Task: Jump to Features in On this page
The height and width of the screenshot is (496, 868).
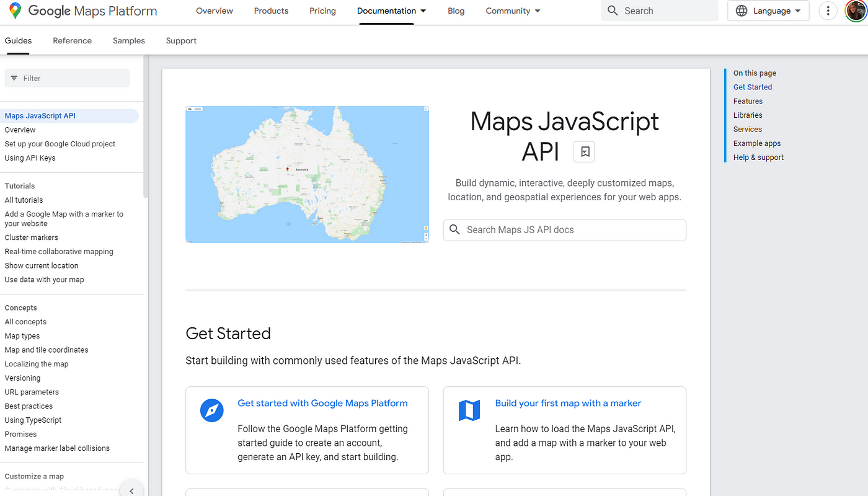Action: (x=748, y=101)
